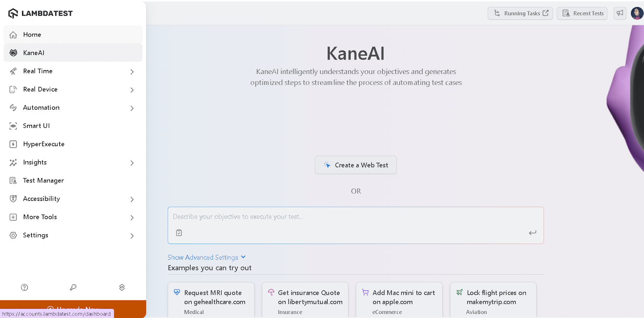The image size is (644, 318).
Task: Click the Upgrade Now banner
Action: 73,308
